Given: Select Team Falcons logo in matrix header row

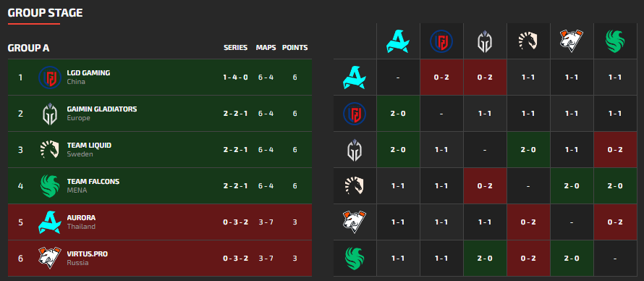Looking at the screenshot, I should tap(615, 41).
